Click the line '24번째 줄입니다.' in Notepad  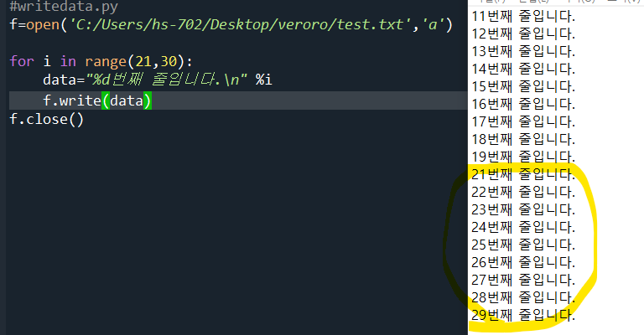click(x=523, y=228)
